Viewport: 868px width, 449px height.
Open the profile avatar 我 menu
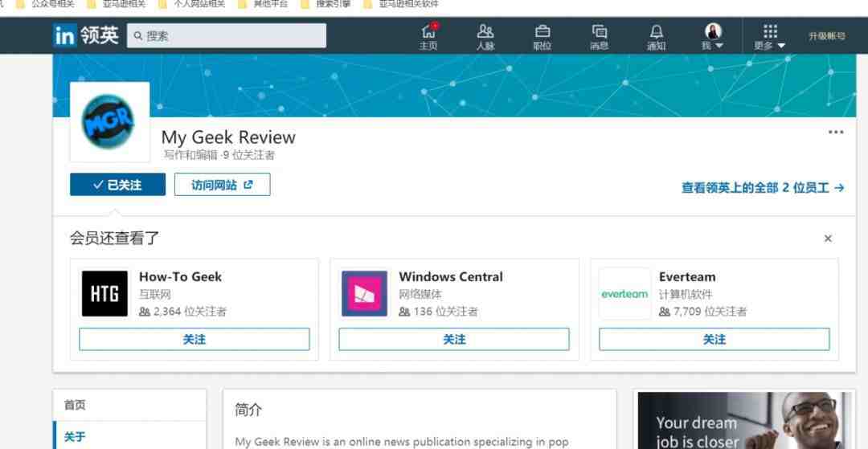click(712, 37)
